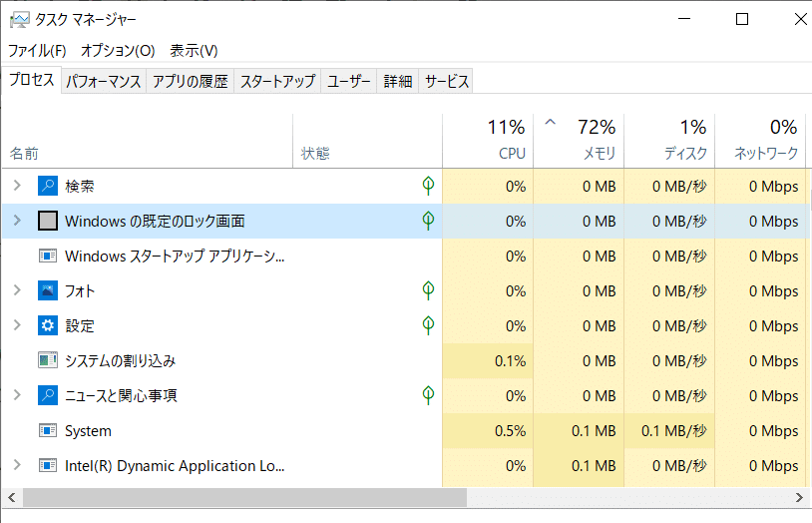Click the システムの割り込み process icon

point(48,360)
